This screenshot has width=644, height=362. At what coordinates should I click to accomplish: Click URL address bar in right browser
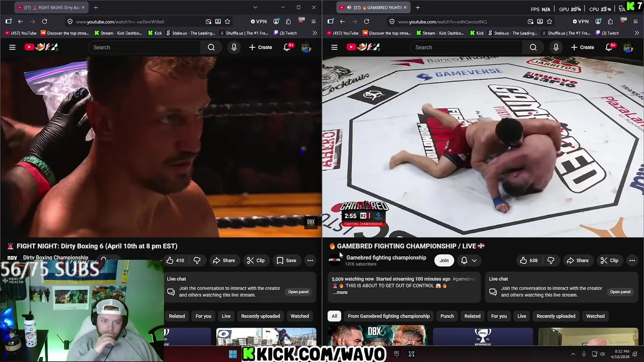pyautogui.click(x=458, y=22)
